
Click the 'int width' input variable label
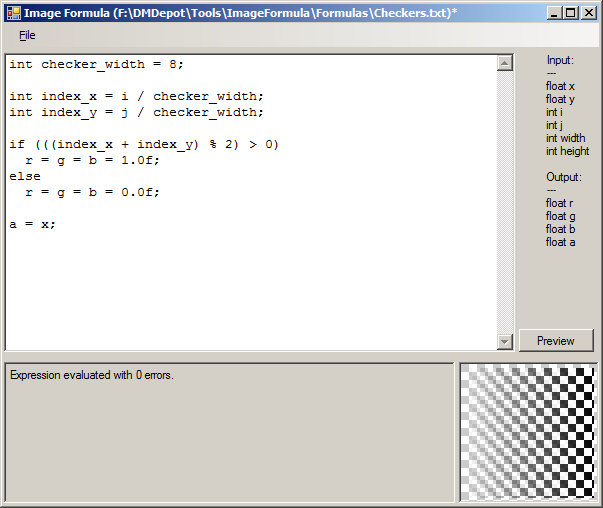click(x=566, y=138)
